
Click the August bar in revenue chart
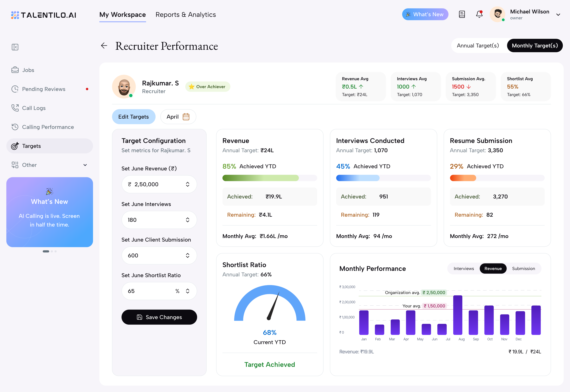click(x=458, y=315)
